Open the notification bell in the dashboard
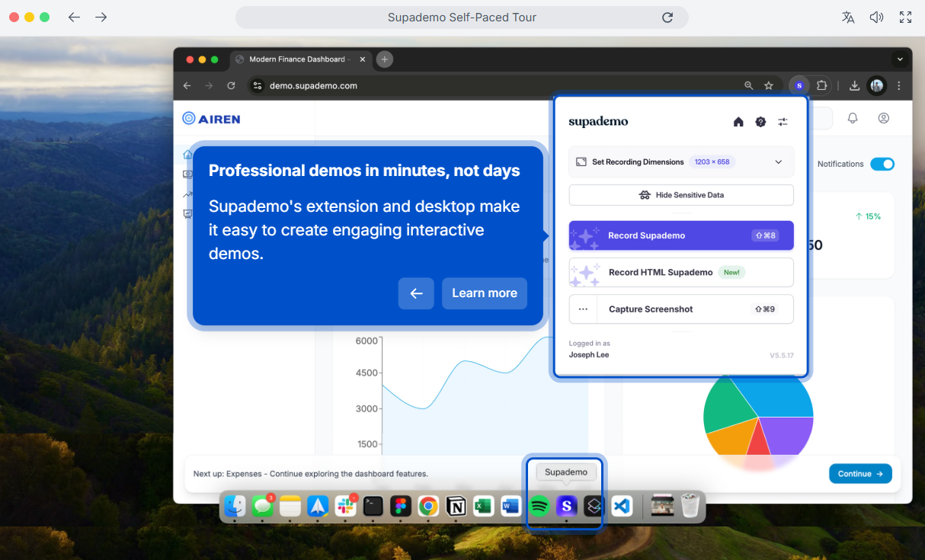This screenshot has width=925, height=560. [x=853, y=118]
